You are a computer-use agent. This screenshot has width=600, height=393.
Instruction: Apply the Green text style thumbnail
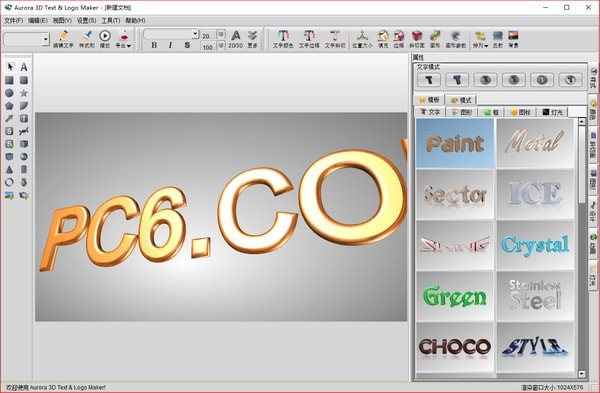click(x=455, y=296)
